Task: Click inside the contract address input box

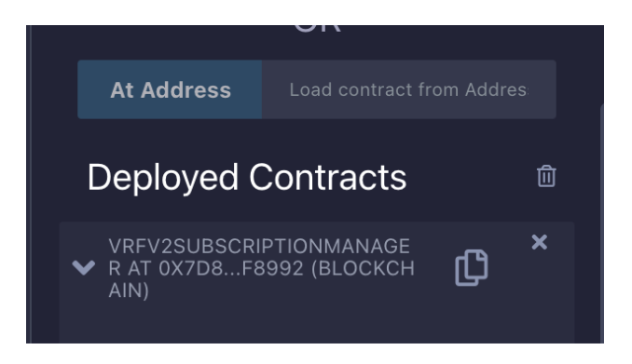Action: (x=408, y=89)
